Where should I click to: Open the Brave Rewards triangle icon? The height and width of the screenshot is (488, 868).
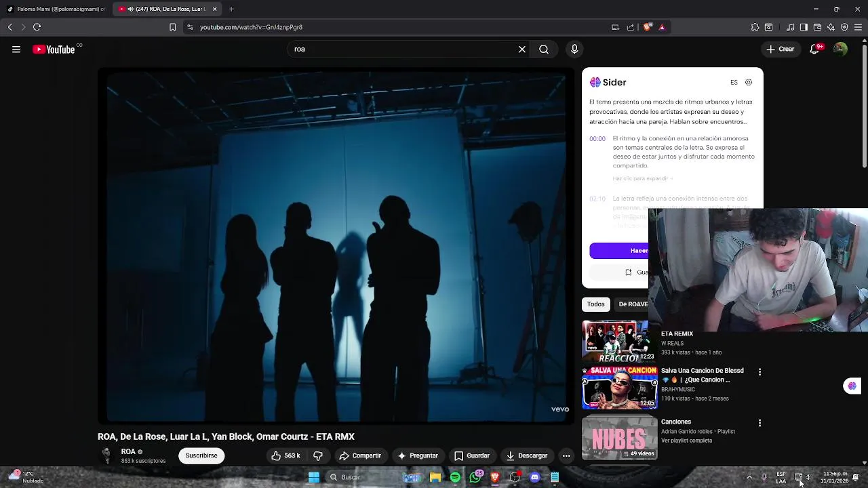point(662,27)
